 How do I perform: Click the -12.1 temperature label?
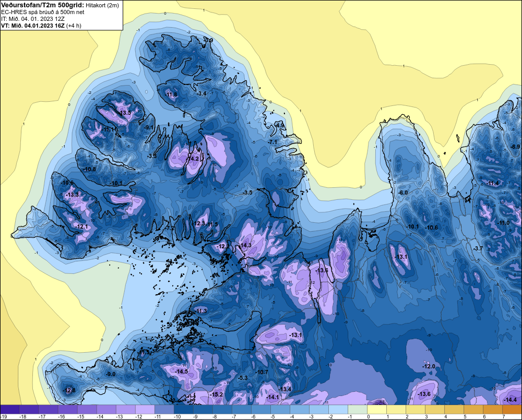(x=82, y=226)
